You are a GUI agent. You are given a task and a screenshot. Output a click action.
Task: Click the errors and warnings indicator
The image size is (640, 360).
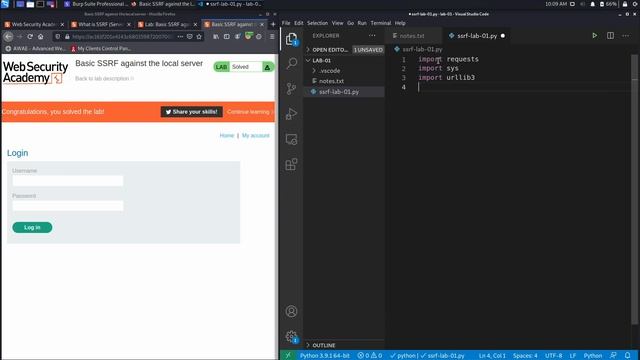coord(369,356)
